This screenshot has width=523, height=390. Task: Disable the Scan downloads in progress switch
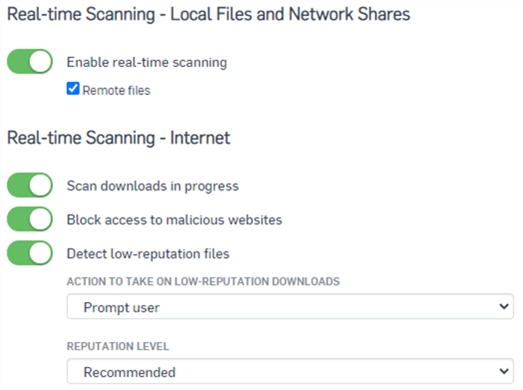pos(30,185)
